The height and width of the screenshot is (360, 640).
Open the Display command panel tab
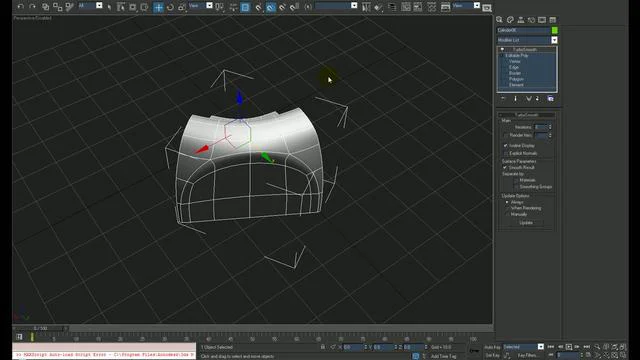pos(542,20)
